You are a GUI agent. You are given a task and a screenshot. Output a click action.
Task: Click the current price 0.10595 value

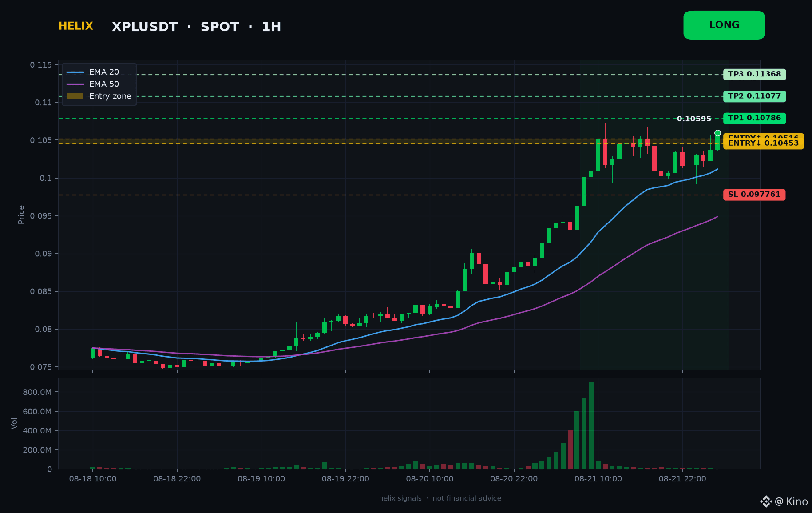point(694,119)
